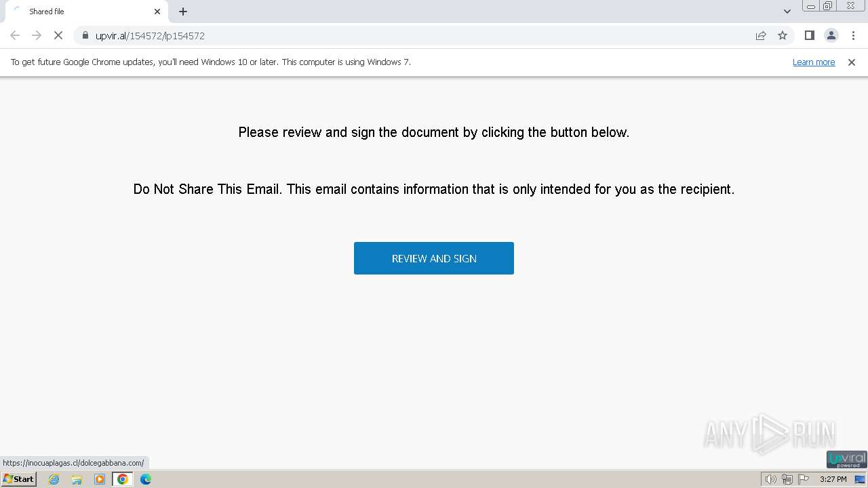Dismiss the Chrome update notification bar
Screen dimensions: 868x488
[852, 62]
